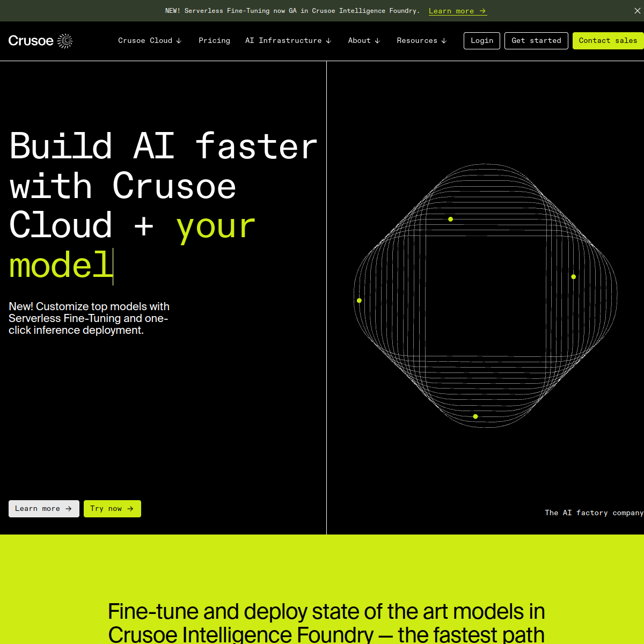The width and height of the screenshot is (644, 644).
Task: Click the arrow next to Crusoe Cloud
Action: 179,41
